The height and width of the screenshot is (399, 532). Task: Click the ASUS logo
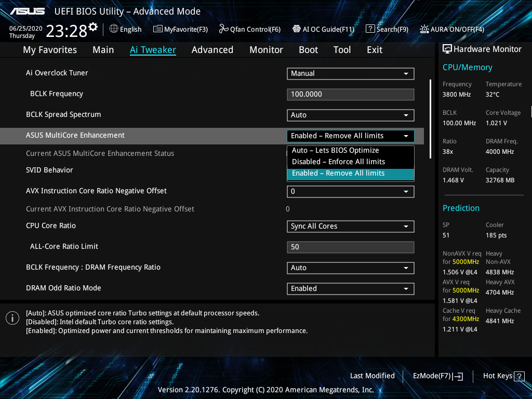pyautogui.click(x=27, y=11)
